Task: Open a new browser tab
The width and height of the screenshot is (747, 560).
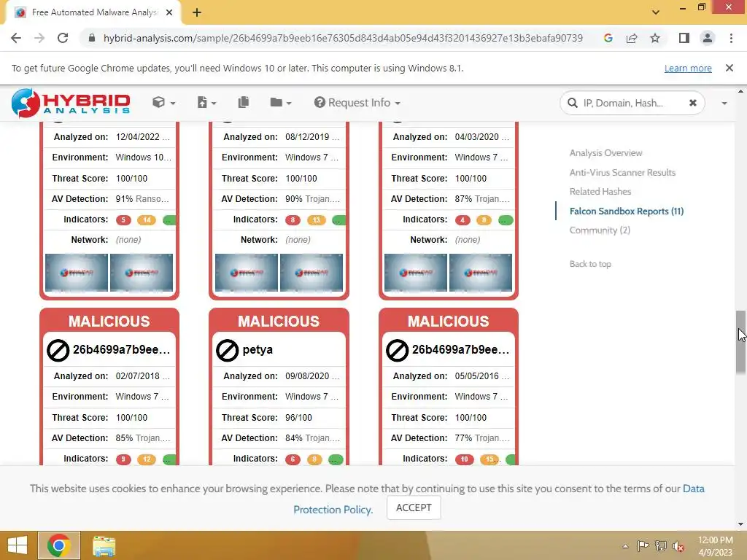Action: pos(197,12)
